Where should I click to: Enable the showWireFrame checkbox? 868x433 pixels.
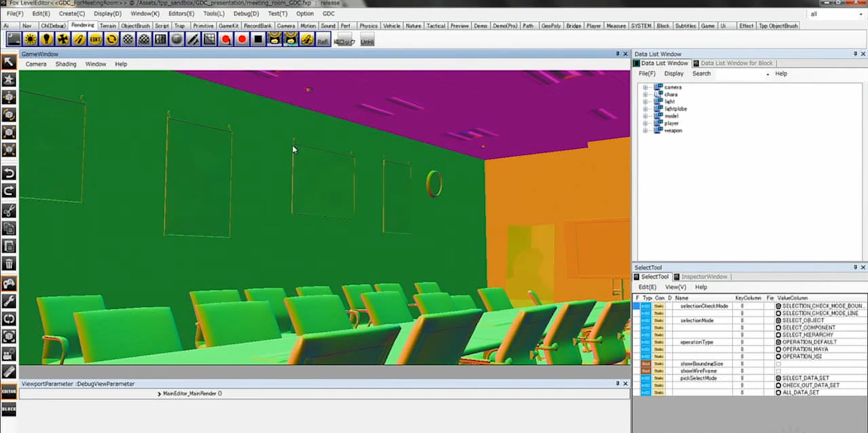click(778, 371)
